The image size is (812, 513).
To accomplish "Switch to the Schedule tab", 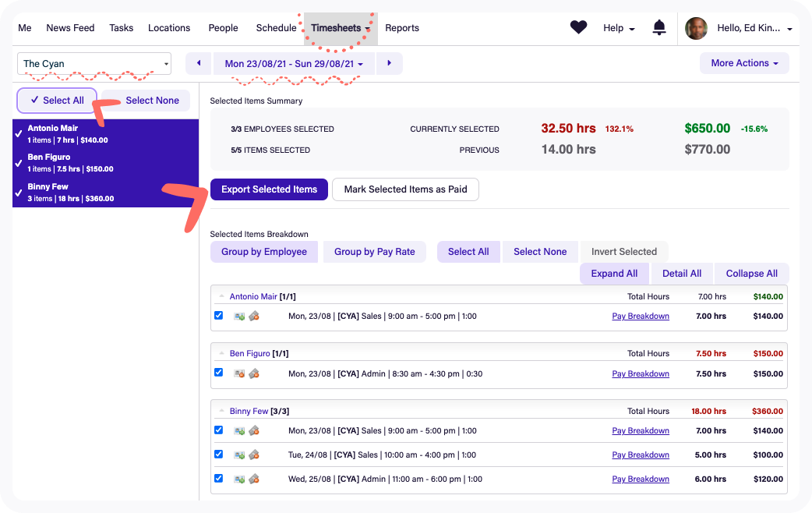I will (x=276, y=28).
